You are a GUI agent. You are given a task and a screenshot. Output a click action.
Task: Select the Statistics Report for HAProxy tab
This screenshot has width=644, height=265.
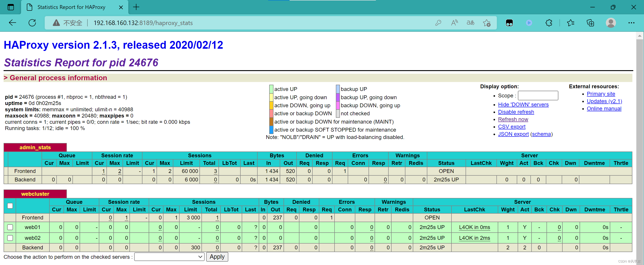[71, 7]
